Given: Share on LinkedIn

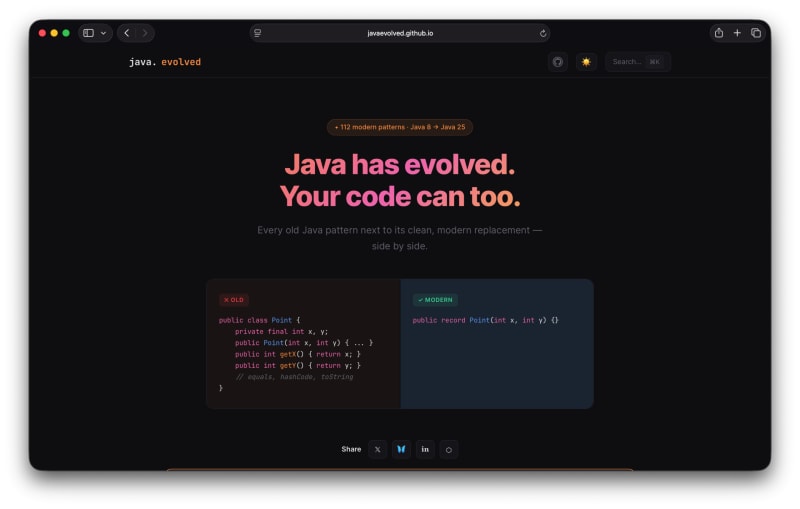Looking at the screenshot, I should point(425,449).
